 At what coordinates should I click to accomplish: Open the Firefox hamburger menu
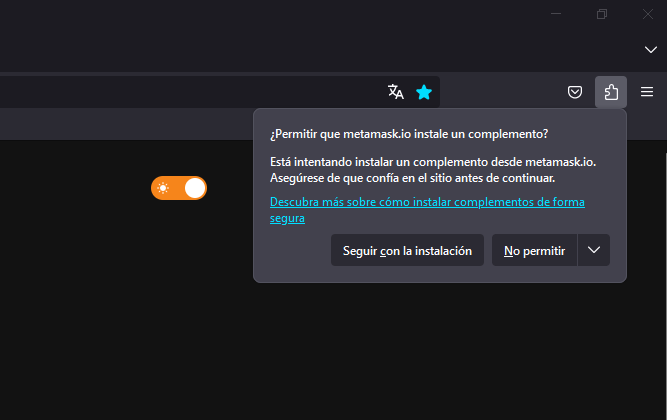tap(647, 92)
